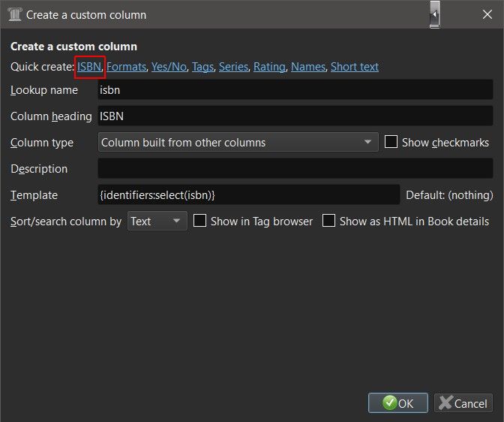This screenshot has width=504, height=422.
Task: Click the bold Create a custom column heading
Action: pyautogui.click(x=73, y=47)
